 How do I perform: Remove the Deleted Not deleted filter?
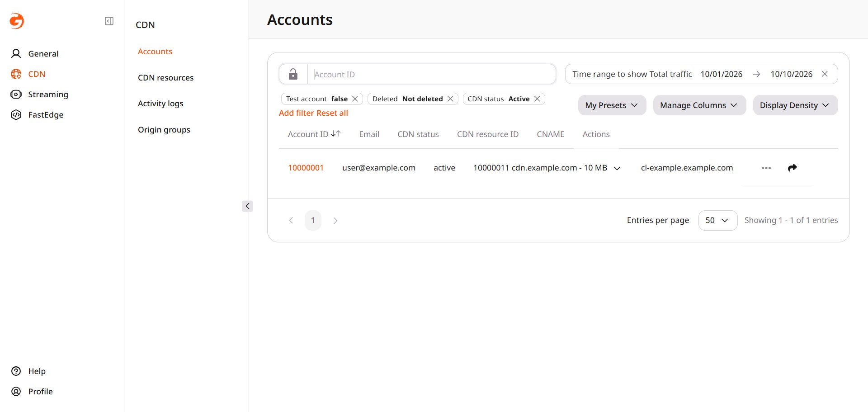coord(450,99)
